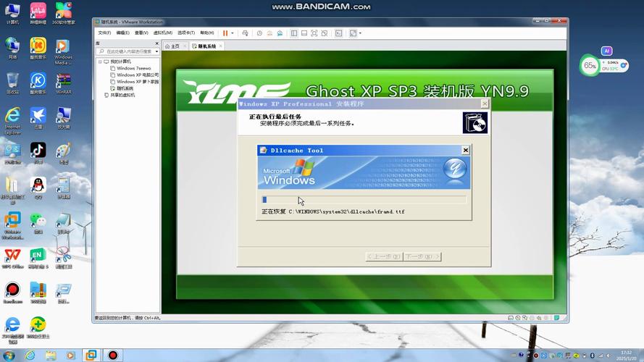The height and width of the screenshot is (362, 644).
Task: Open the 选项卡(T) menu in VMware
Action: [186, 33]
